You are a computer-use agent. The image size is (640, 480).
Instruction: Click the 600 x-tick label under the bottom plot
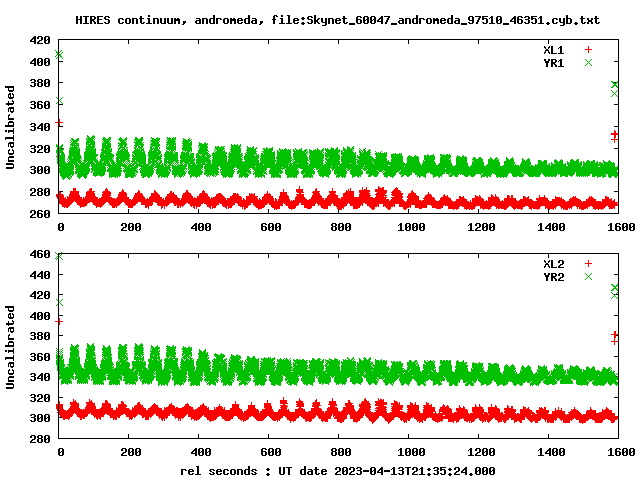click(x=271, y=452)
